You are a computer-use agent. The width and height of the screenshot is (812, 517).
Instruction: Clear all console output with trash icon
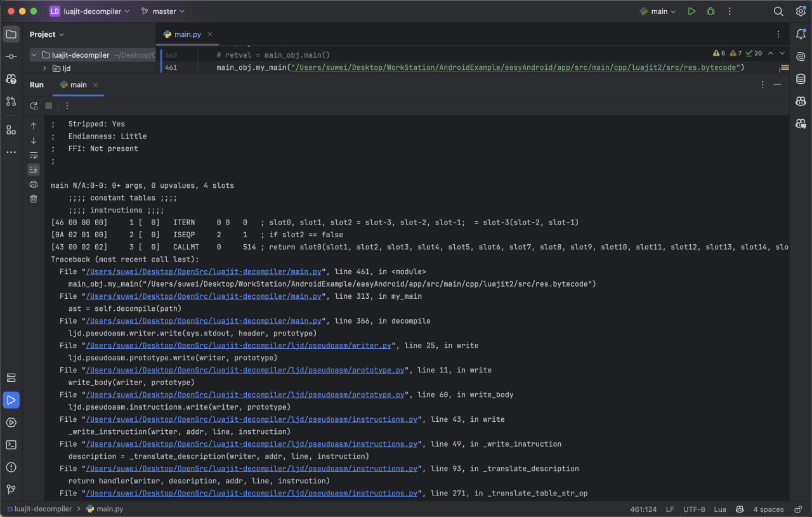pos(34,199)
